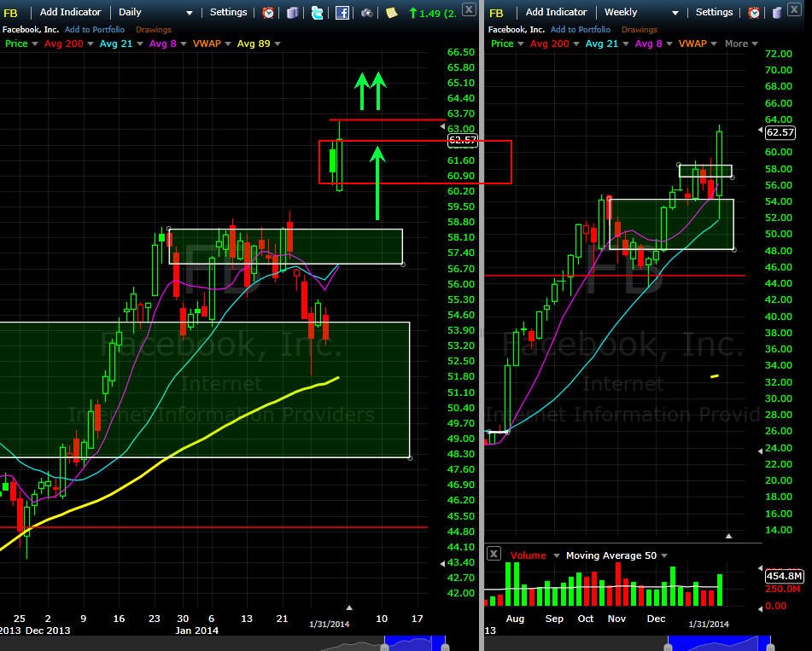This screenshot has width=812, height=651.
Task: Click the FB ticker symbol on Daily chart
Action: tap(10, 13)
